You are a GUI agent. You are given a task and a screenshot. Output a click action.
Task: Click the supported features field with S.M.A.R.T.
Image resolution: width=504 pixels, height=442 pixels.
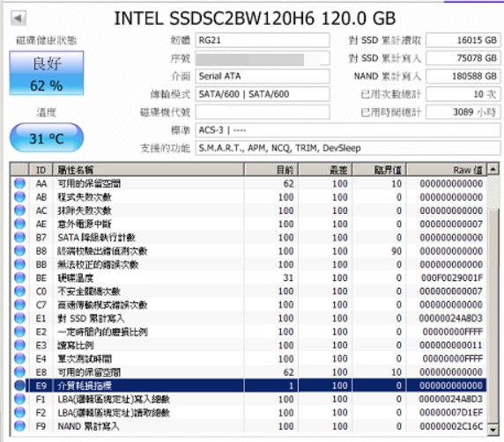pyautogui.click(x=348, y=149)
